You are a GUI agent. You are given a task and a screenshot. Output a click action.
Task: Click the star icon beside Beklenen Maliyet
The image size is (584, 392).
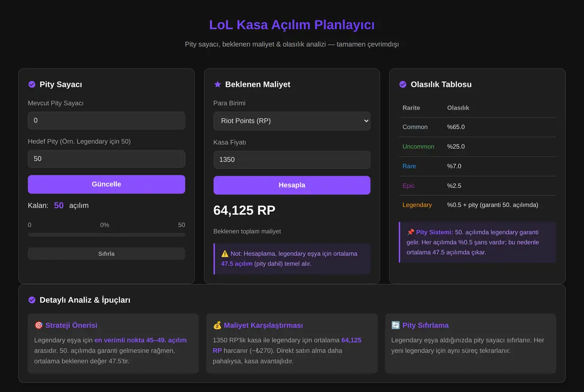tap(218, 84)
